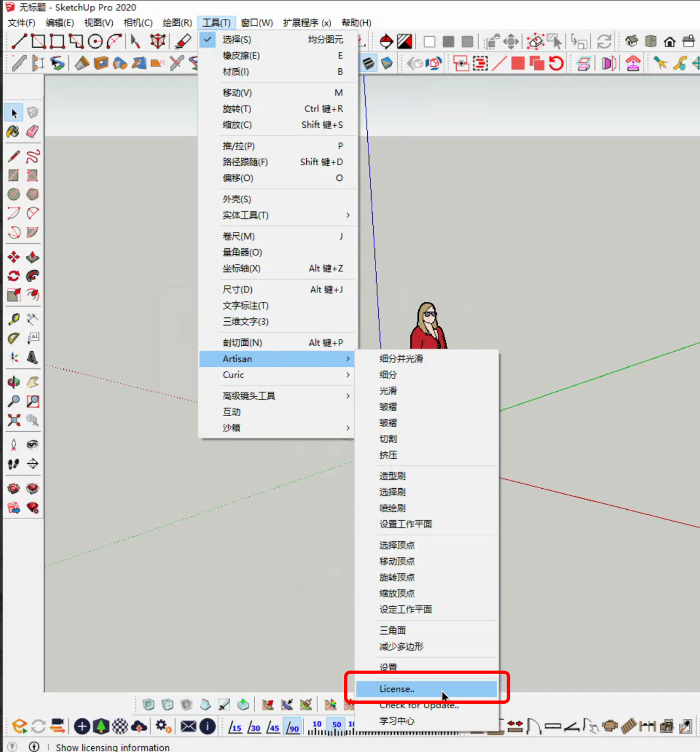Choose 细分并光滑 from Artisan submenu
The width and height of the screenshot is (700, 752).
(x=401, y=359)
